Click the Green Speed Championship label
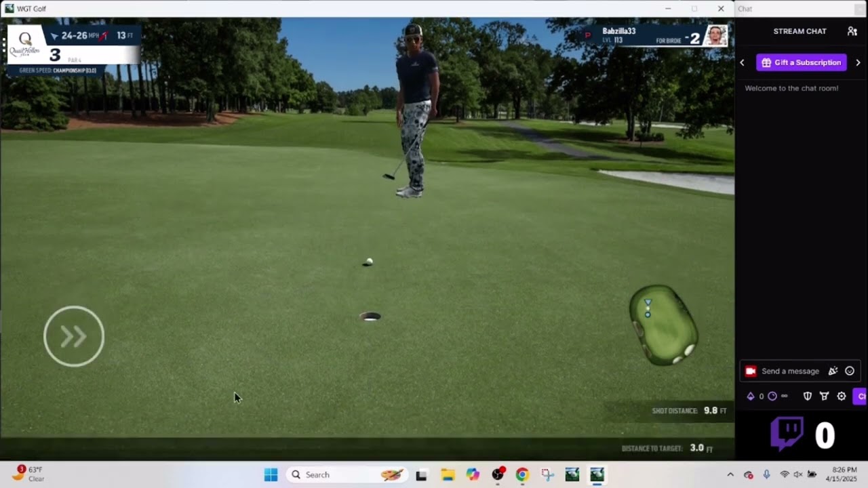Viewport: 868px width, 488px height. point(58,70)
